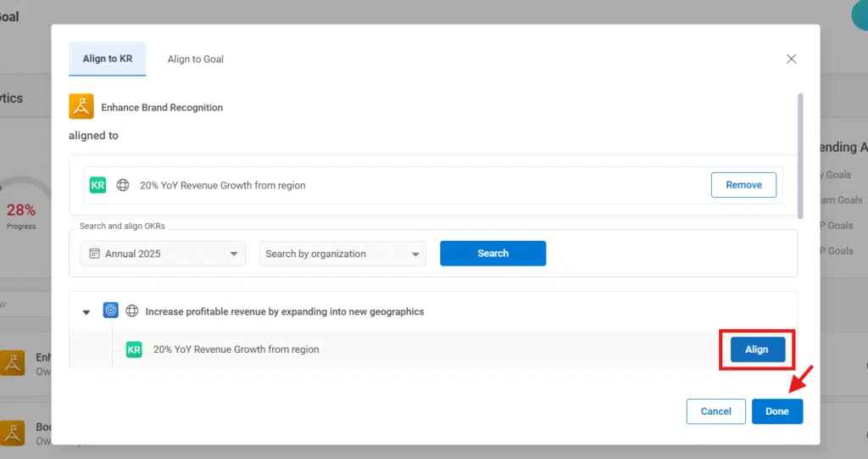The image size is (868, 459).
Task: Click the green KR badge in aligned section
Action: [97, 185]
